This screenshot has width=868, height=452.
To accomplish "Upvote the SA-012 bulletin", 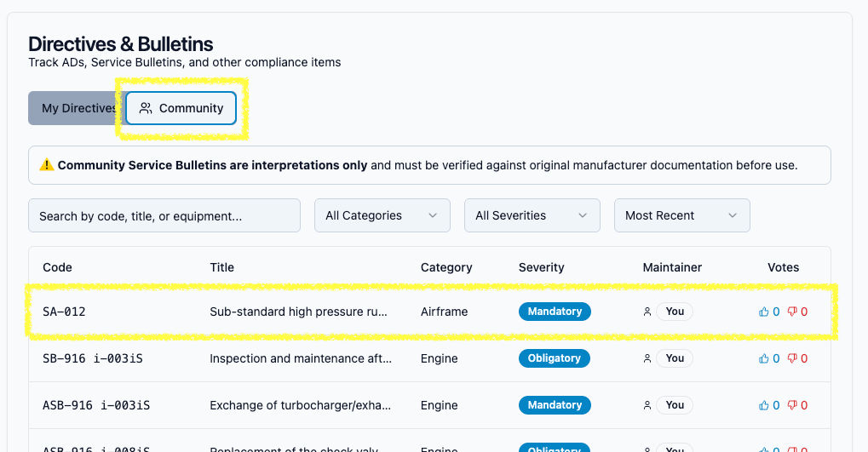I will 764,312.
